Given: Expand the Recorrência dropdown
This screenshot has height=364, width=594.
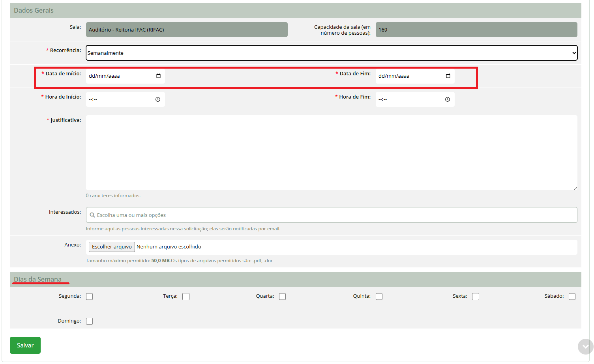Looking at the screenshot, I should (x=332, y=53).
